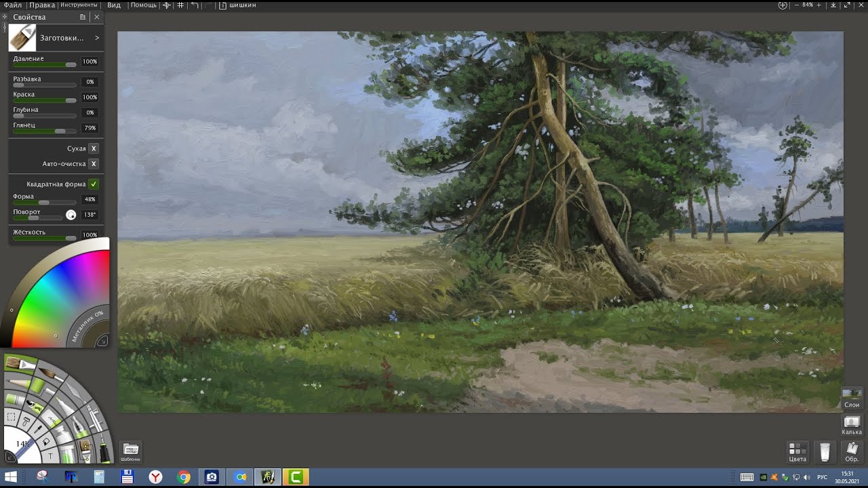The height and width of the screenshot is (488, 868).
Task: Open the Yandex browser from taskbar
Action: tap(156, 477)
